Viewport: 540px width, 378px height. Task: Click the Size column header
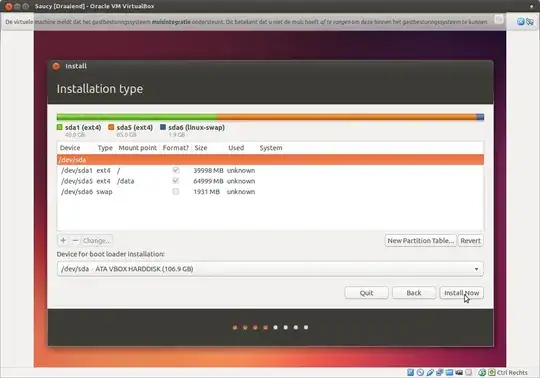click(201, 148)
